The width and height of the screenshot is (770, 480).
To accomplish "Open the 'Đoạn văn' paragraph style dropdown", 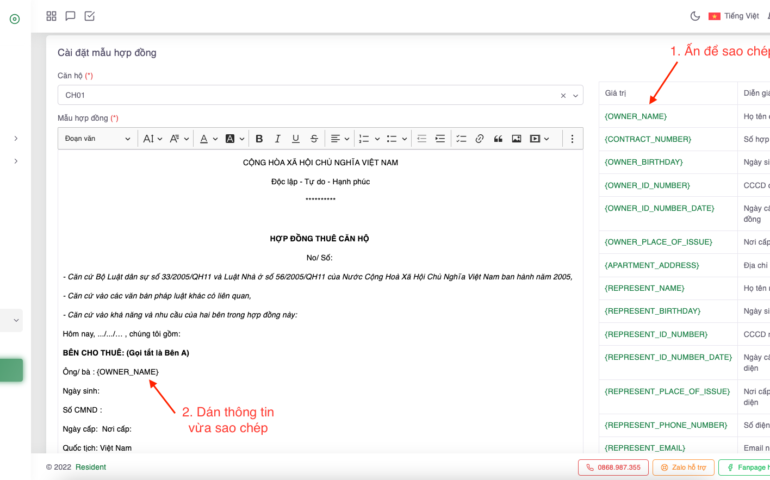I will 97,139.
